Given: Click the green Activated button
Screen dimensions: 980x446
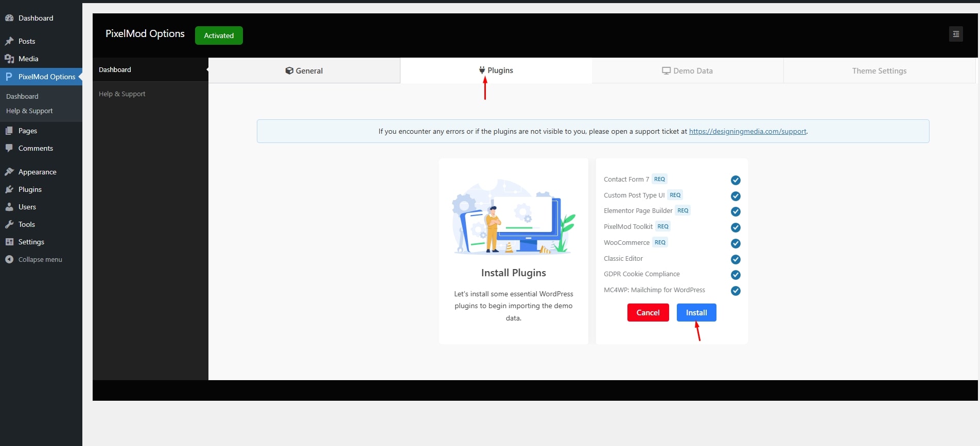Looking at the screenshot, I should coord(219,35).
